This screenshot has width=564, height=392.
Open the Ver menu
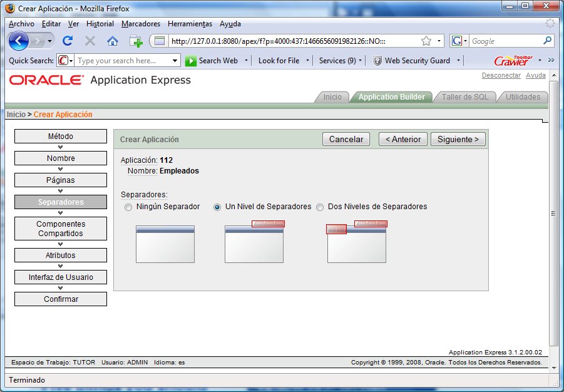73,24
